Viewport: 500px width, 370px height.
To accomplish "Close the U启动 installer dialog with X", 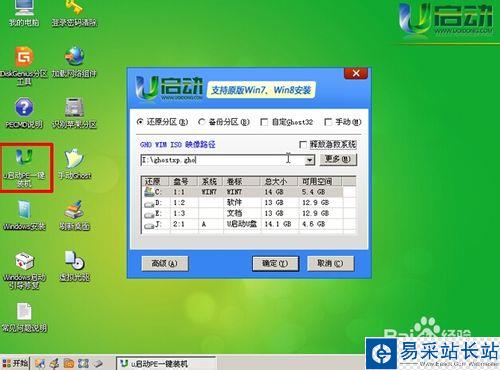I will pyautogui.click(x=356, y=73).
